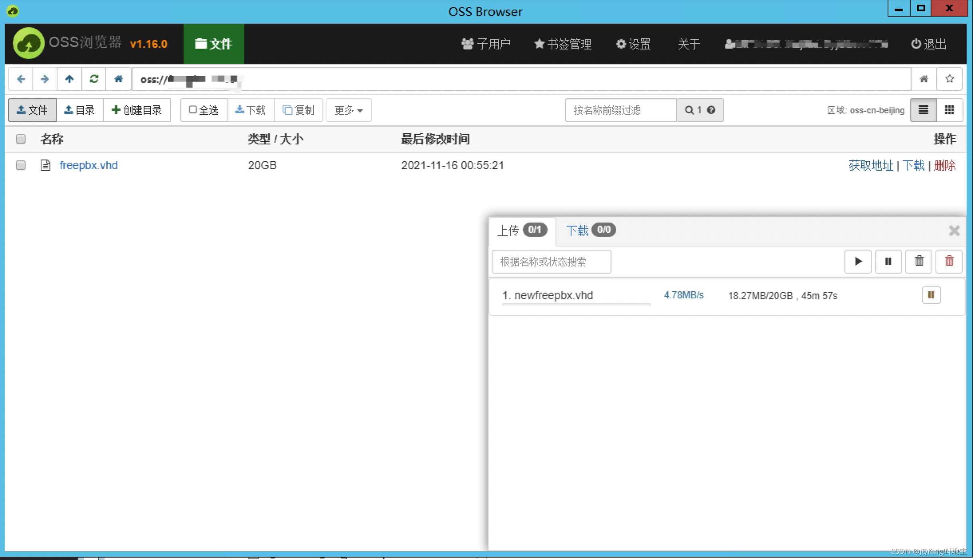973x560 pixels.
Task: Click the toolbar 下载 download button
Action: coord(250,110)
